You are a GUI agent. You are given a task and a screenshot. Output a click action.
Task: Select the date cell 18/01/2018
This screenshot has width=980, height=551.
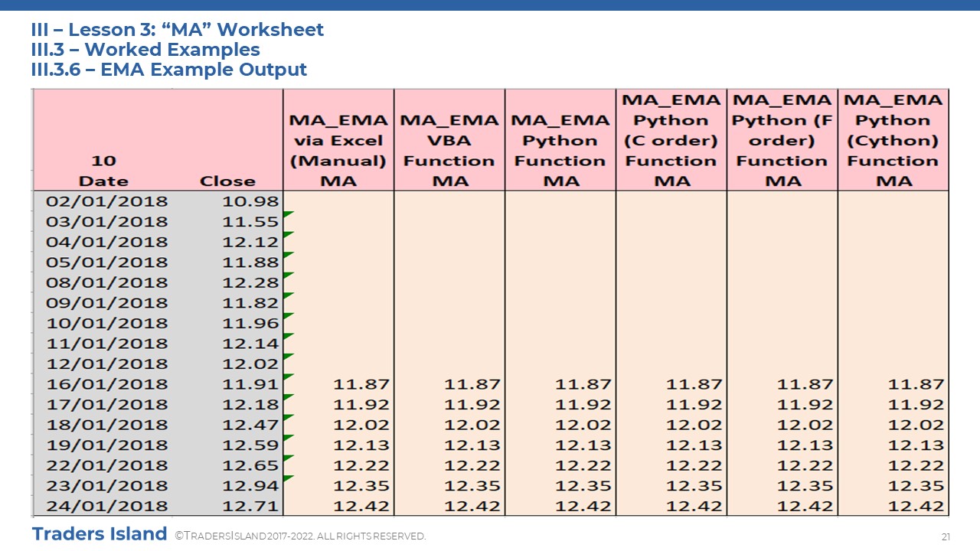click(x=107, y=425)
